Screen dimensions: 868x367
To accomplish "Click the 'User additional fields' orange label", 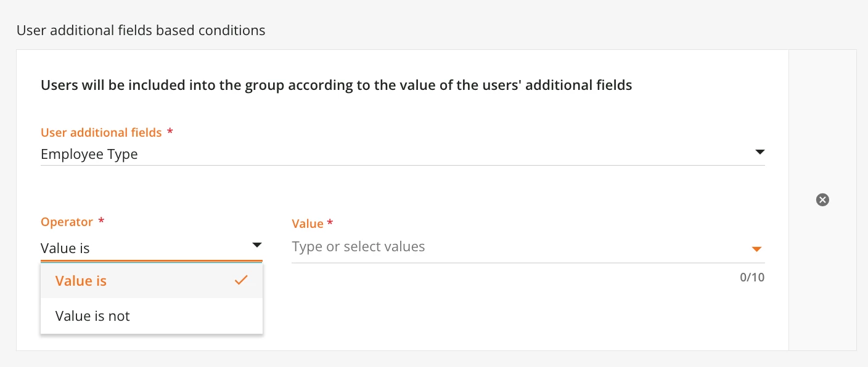I will point(101,132).
